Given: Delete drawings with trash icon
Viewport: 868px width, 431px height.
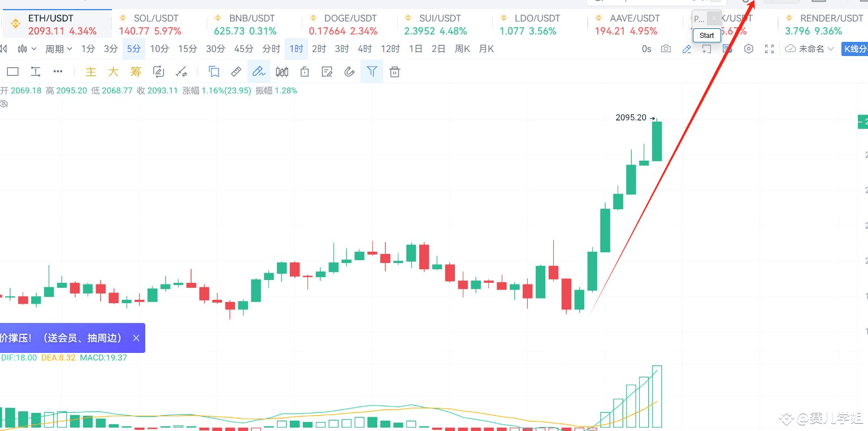Looking at the screenshot, I should [x=395, y=72].
